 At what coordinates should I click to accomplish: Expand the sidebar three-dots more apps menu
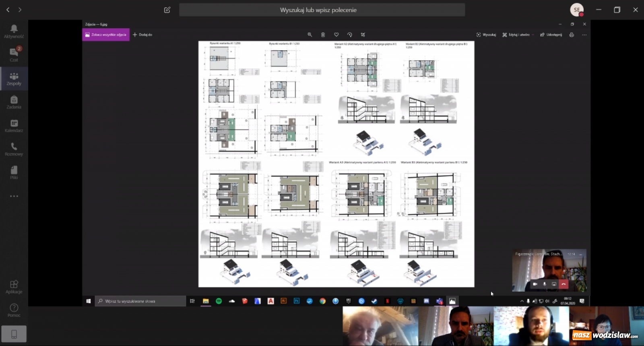pos(14,196)
